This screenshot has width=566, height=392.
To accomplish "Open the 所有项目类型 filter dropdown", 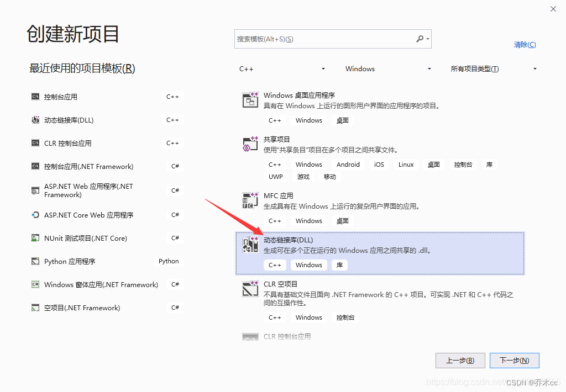I will pyautogui.click(x=494, y=69).
